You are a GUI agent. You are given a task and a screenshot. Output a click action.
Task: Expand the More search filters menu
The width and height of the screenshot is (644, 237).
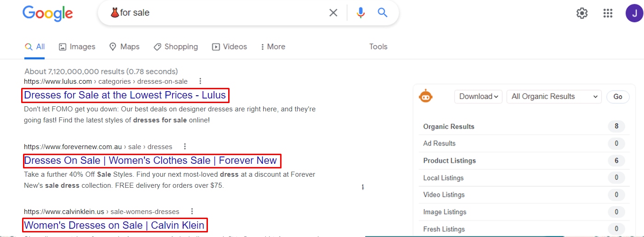272,47
